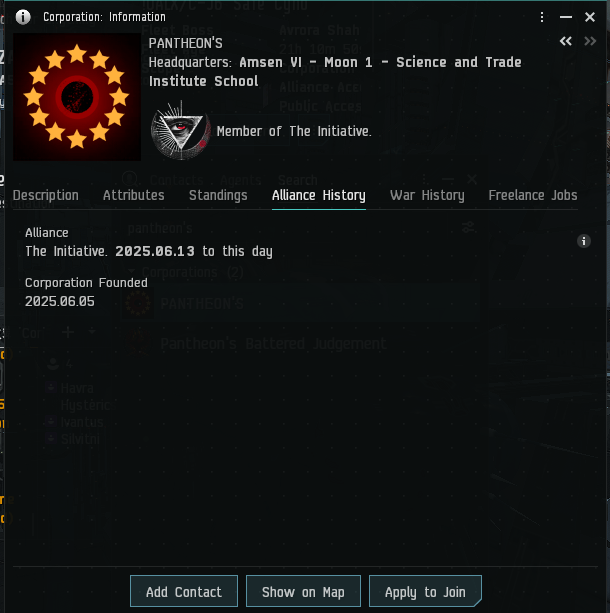This screenshot has height=613, width=610.
Task: Click the PANTHEON'S corporation star logo
Action: [x=77, y=97]
